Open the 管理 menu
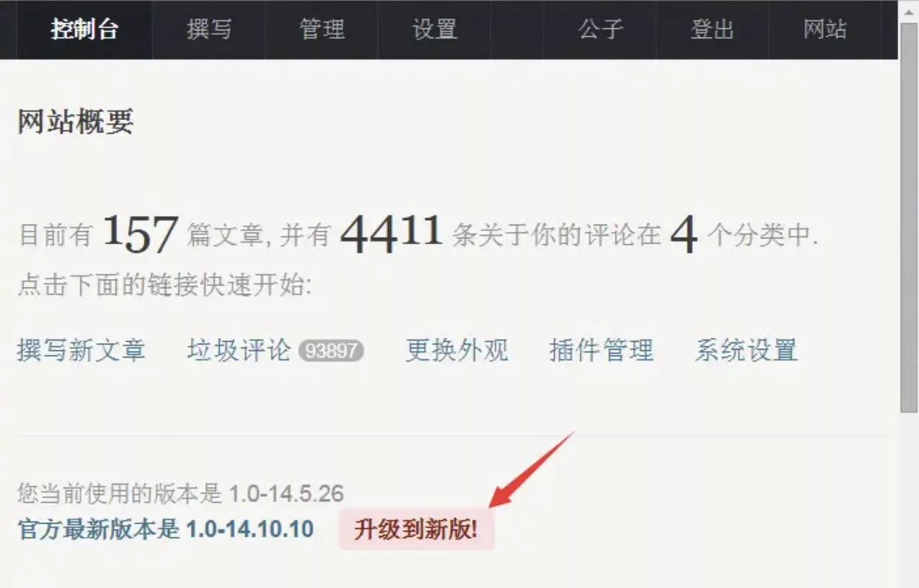 (322, 30)
